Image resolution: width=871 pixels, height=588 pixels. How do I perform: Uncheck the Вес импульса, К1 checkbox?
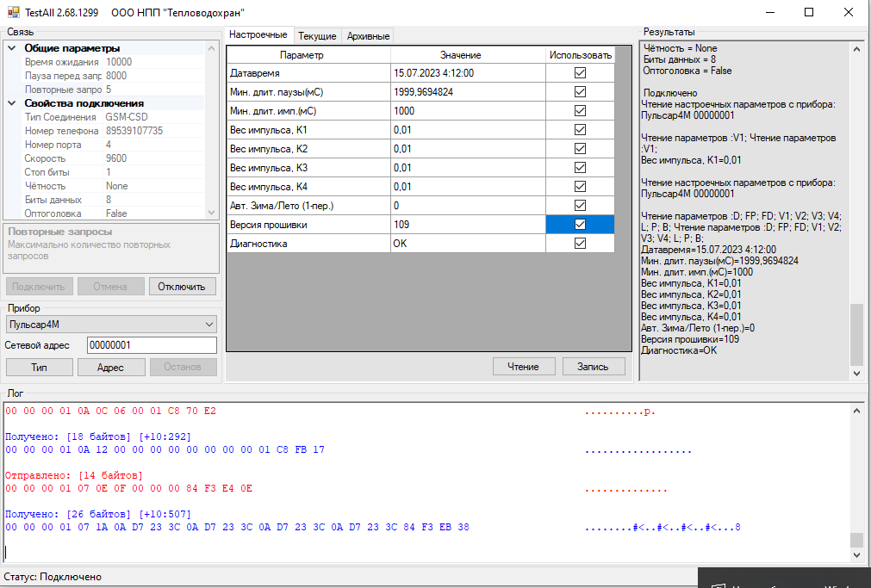pos(580,129)
